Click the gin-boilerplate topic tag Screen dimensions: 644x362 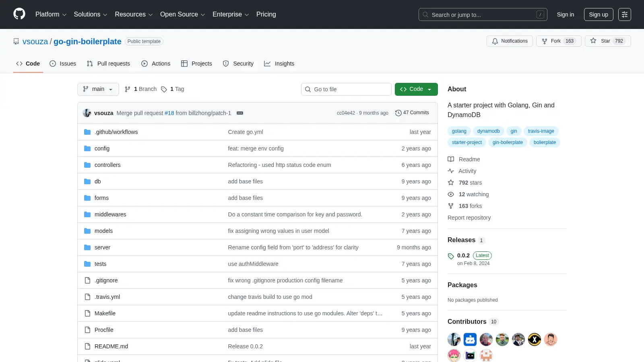pos(508,142)
